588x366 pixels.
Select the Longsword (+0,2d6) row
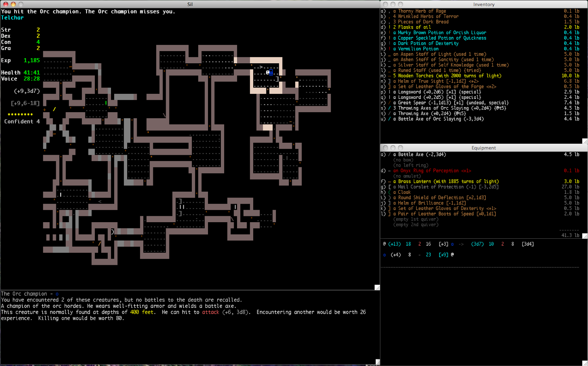[x=480, y=92]
